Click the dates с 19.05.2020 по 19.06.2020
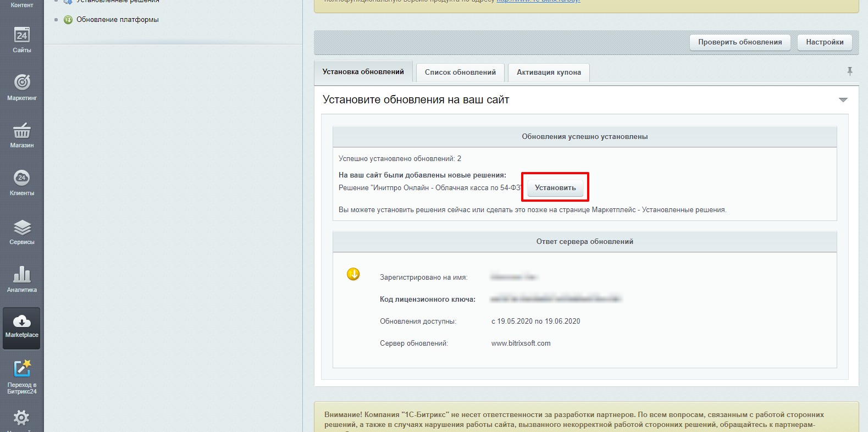This screenshot has width=868, height=432. (535, 322)
